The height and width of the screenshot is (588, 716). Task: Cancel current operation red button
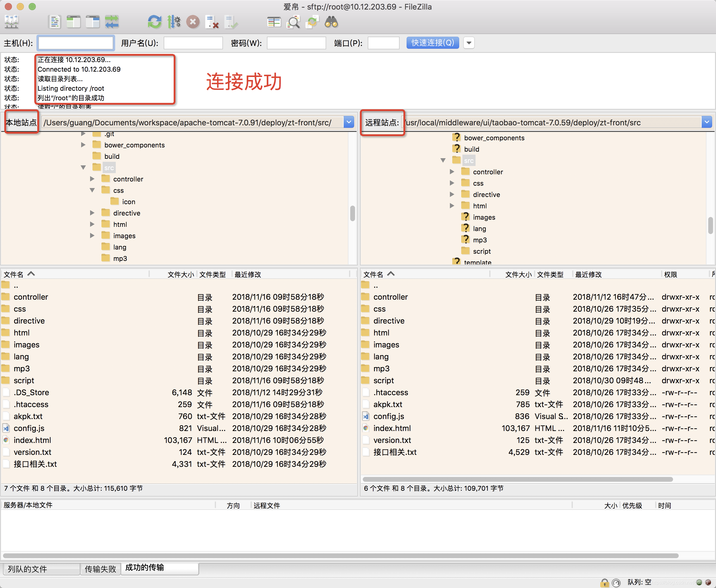(x=193, y=22)
